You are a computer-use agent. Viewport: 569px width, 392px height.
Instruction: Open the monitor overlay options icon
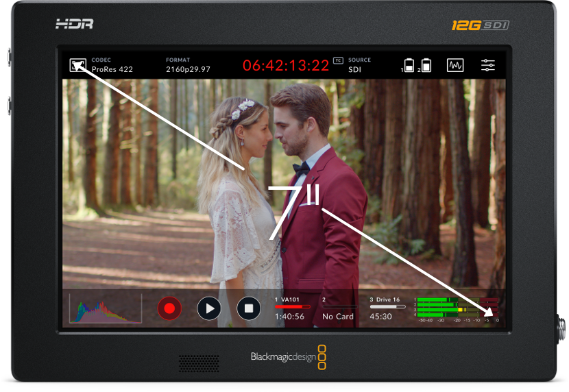[77, 65]
